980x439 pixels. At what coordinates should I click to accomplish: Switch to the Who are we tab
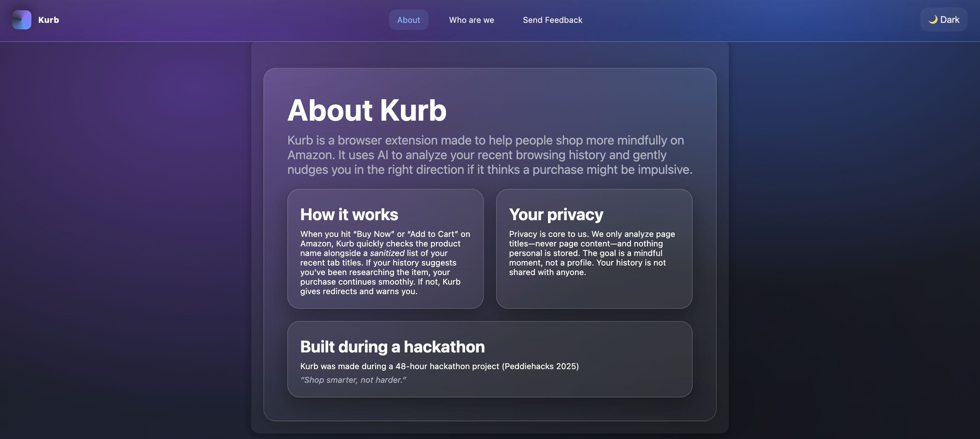pyautogui.click(x=471, y=20)
